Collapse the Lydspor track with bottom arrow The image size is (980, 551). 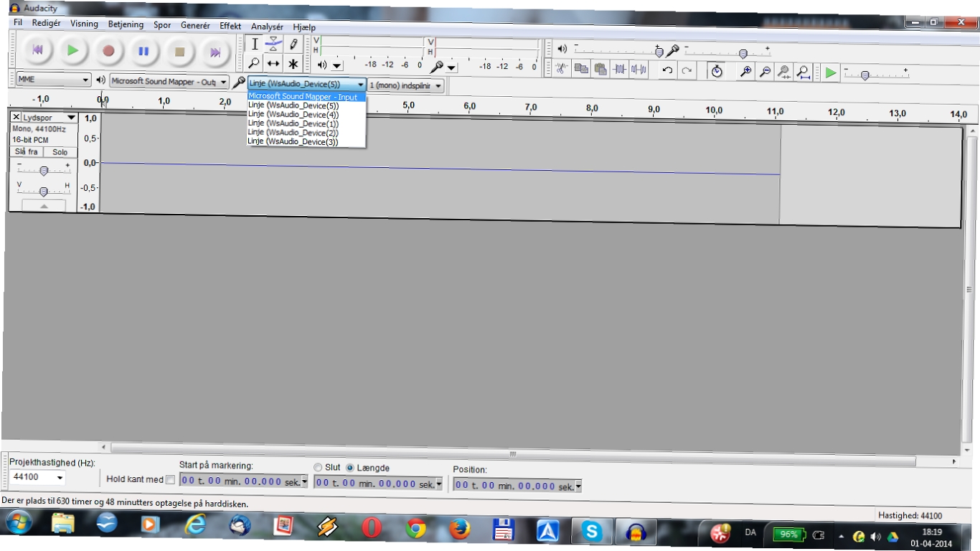pos(44,206)
